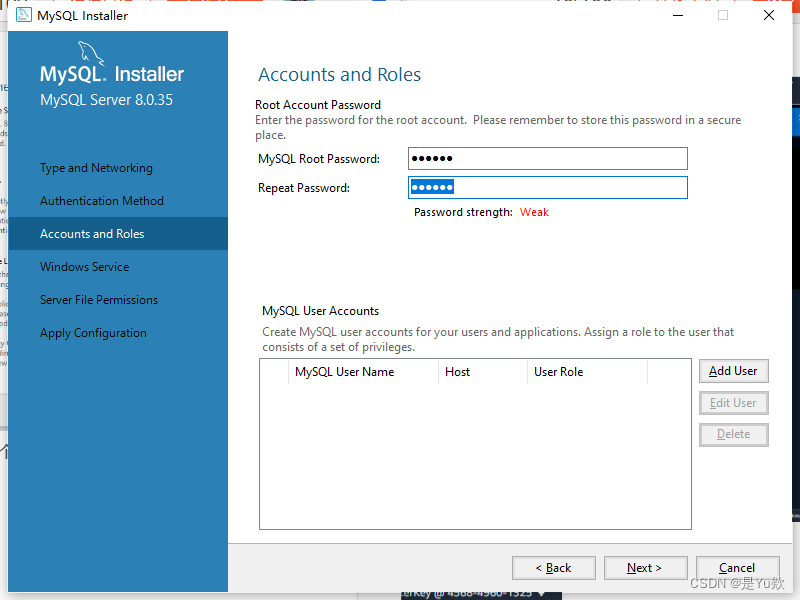The image size is (800, 600).
Task: Select the Accounts and Roles step
Action: coord(118,234)
